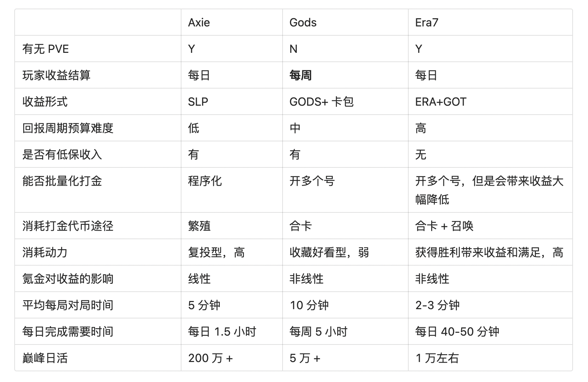Screen dimensions: 588x382
Task: Click the ERA+GOT cell
Action: (x=441, y=102)
